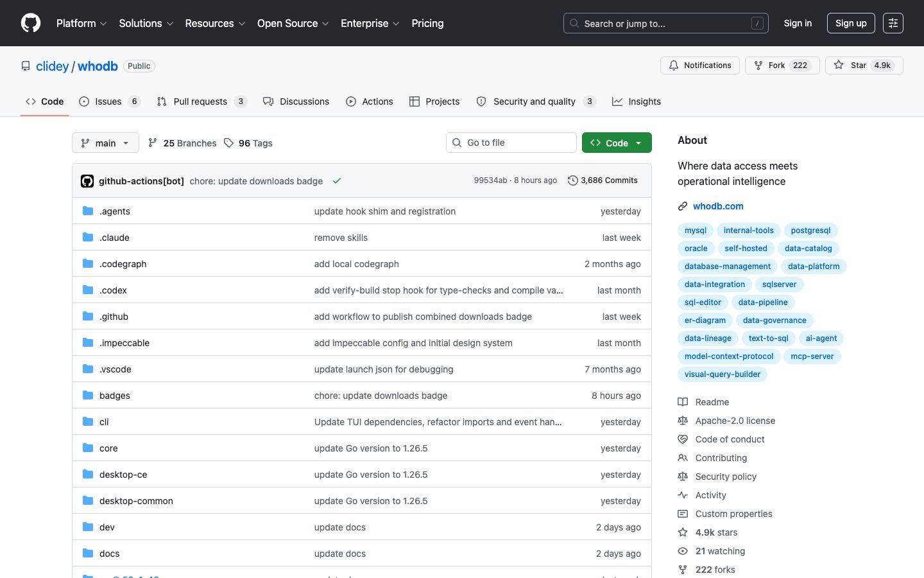
Task: Expand the Resources menu
Action: [215, 23]
